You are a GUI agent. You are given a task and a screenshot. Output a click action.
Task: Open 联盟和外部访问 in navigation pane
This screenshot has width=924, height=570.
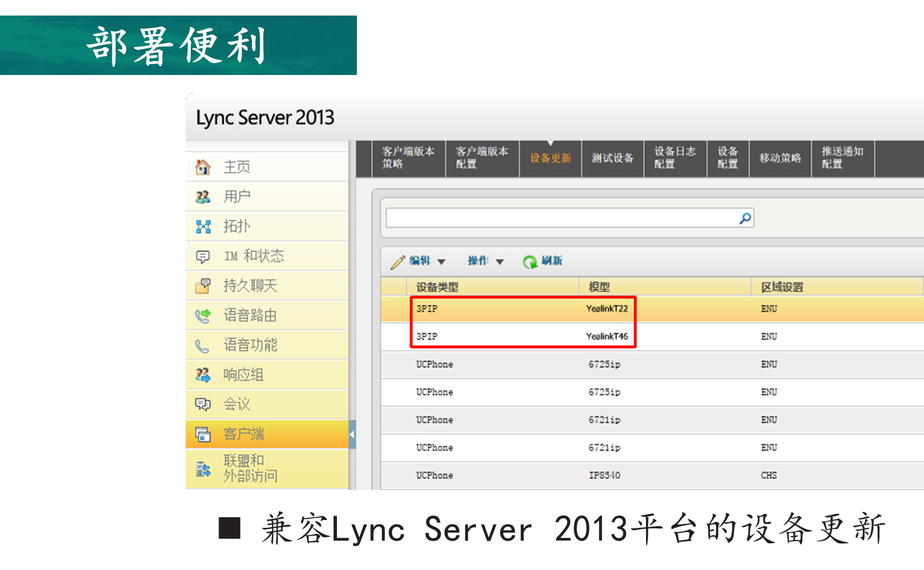[x=267, y=469]
